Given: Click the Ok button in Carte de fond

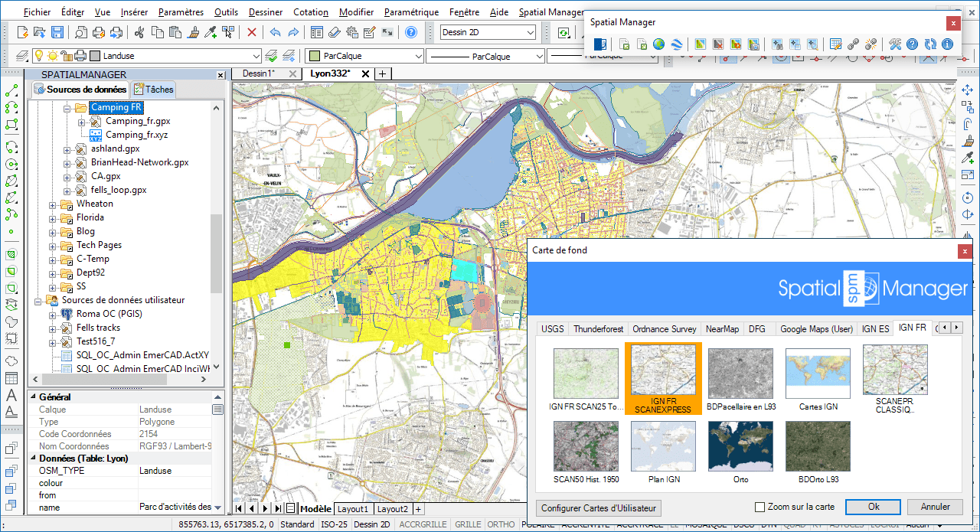Looking at the screenshot, I should pos(874,507).
